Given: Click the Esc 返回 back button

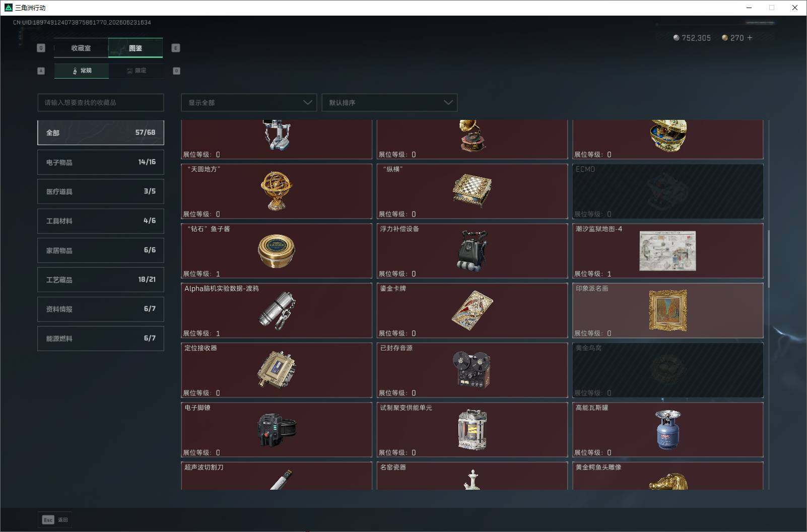Looking at the screenshot, I should click(x=55, y=519).
